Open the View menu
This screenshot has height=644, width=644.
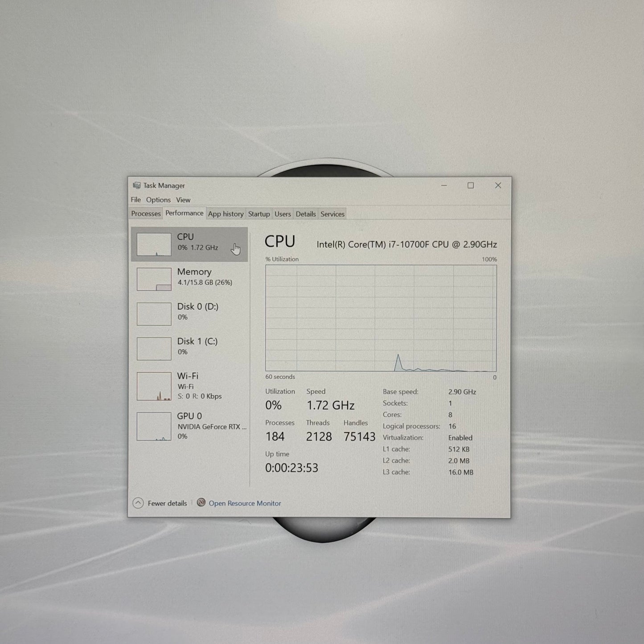183,200
